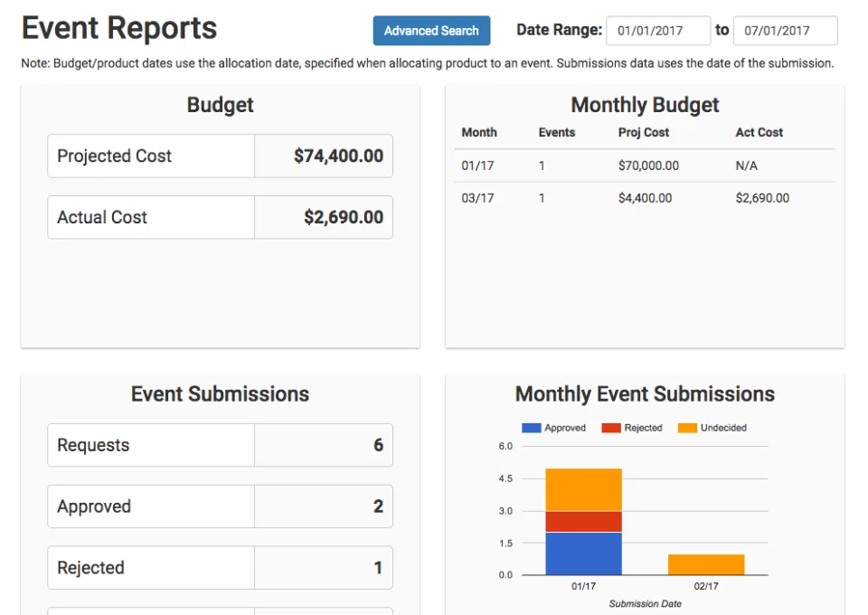This screenshot has width=868, height=615.
Task: Click the $2,690.00 cell in Monthly Budget
Action: pos(762,198)
